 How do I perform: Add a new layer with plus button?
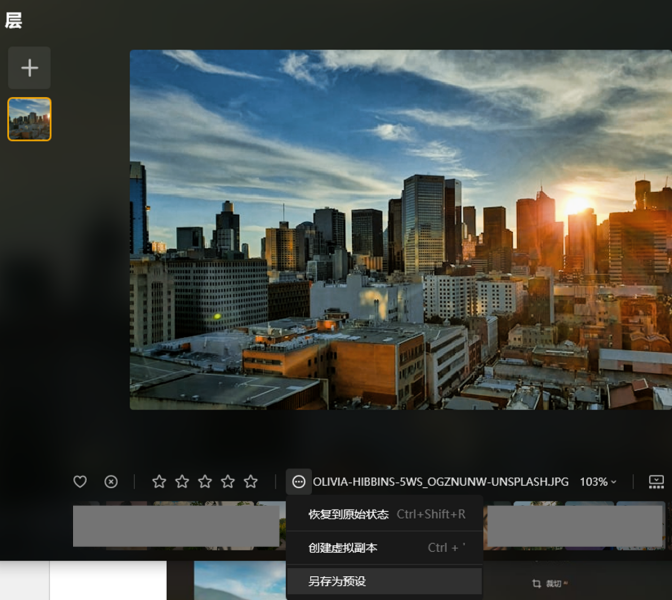tap(29, 68)
